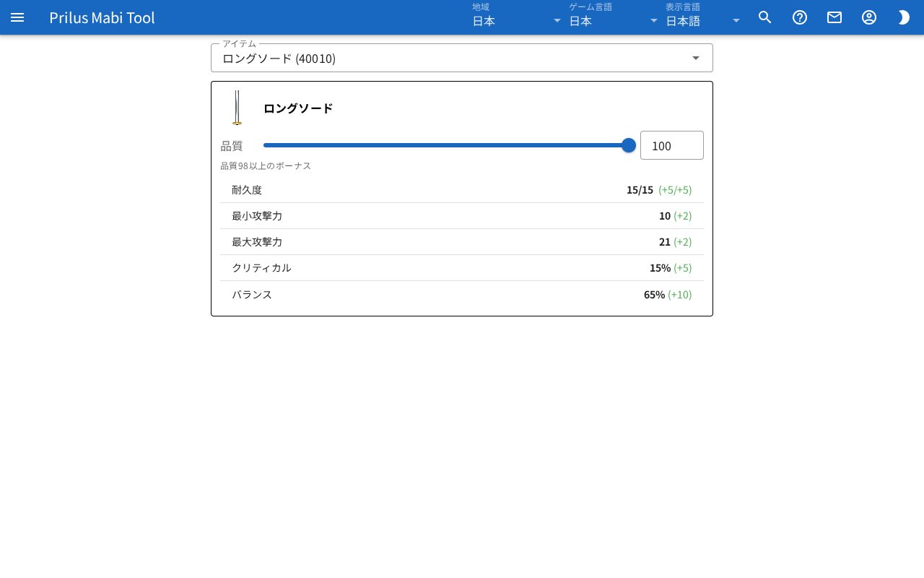Click the mail contact icon
The height and width of the screenshot is (578, 924).
834,17
